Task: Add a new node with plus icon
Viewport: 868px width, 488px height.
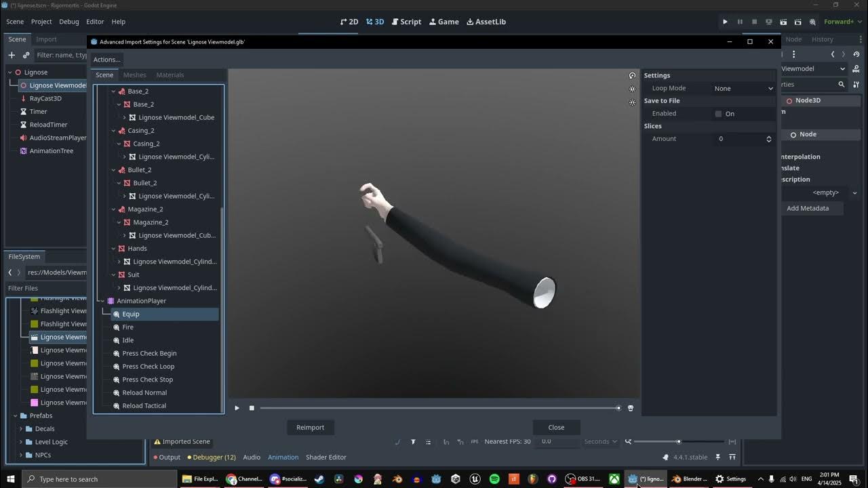Action: coord(12,55)
